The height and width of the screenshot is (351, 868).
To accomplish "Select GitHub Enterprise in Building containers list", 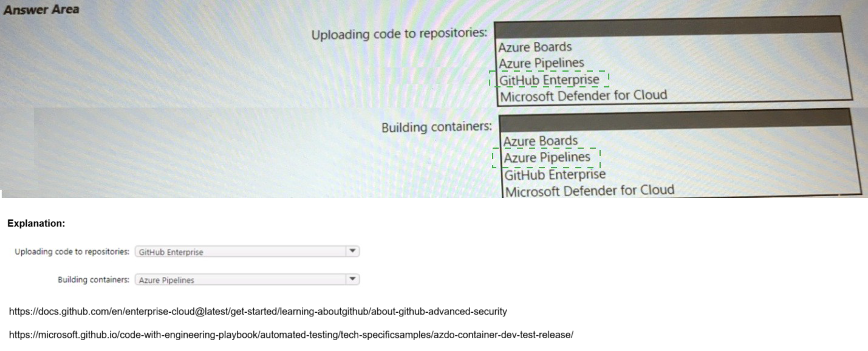I will [555, 175].
